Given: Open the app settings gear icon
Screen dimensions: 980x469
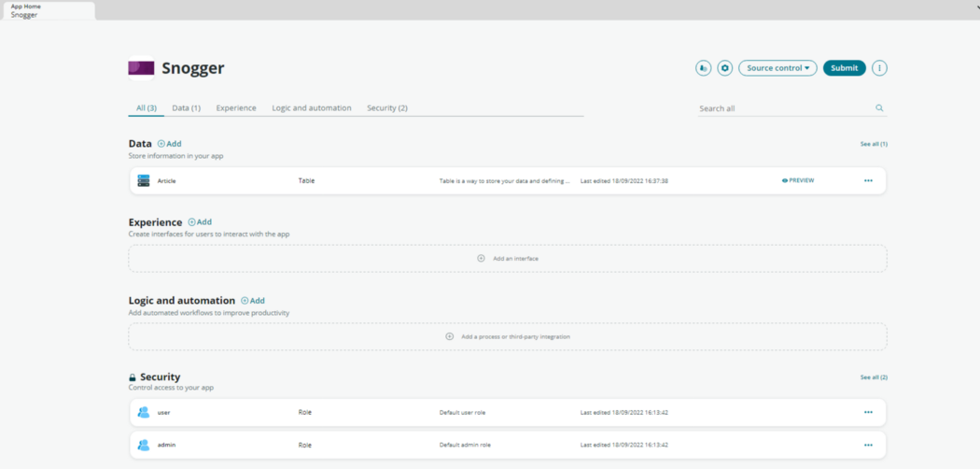Looking at the screenshot, I should pyautogui.click(x=724, y=68).
